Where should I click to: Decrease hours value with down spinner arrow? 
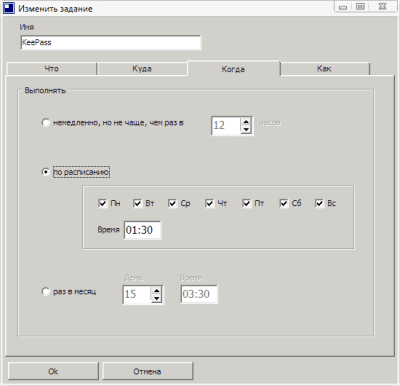coord(246,130)
